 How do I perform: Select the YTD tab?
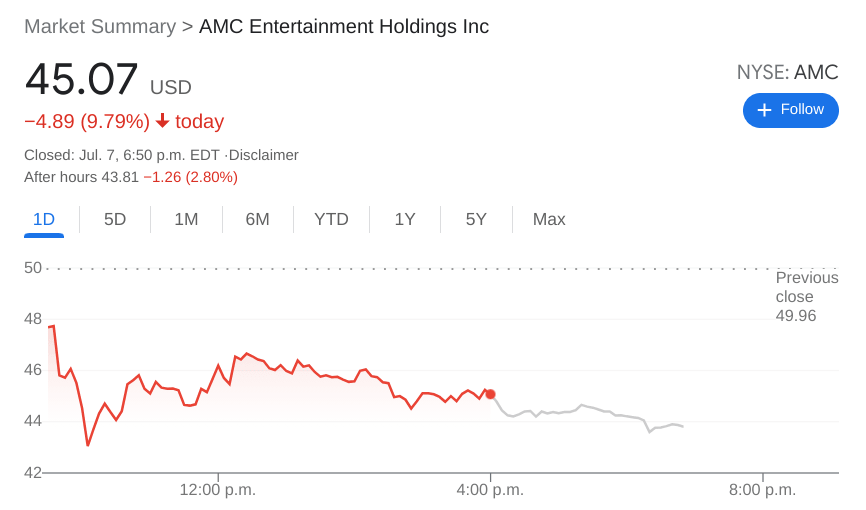[331, 219]
